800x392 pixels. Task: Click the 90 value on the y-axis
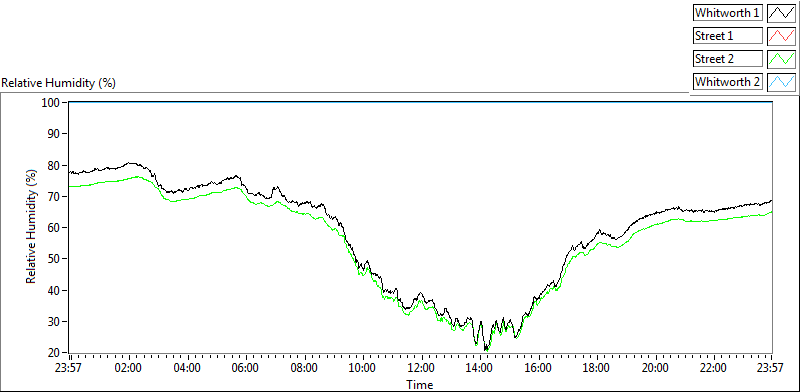54,134
